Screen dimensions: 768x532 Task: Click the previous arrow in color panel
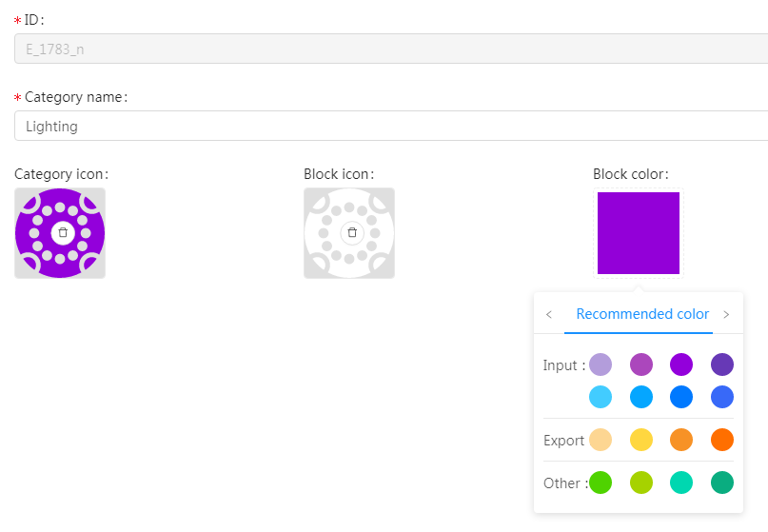coord(549,315)
